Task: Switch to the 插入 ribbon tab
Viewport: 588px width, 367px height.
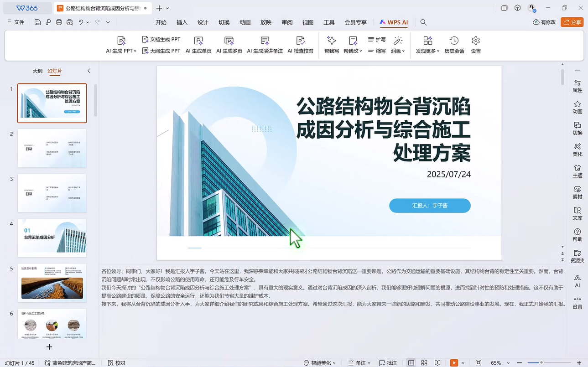Action: pyautogui.click(x=182, y=22)
